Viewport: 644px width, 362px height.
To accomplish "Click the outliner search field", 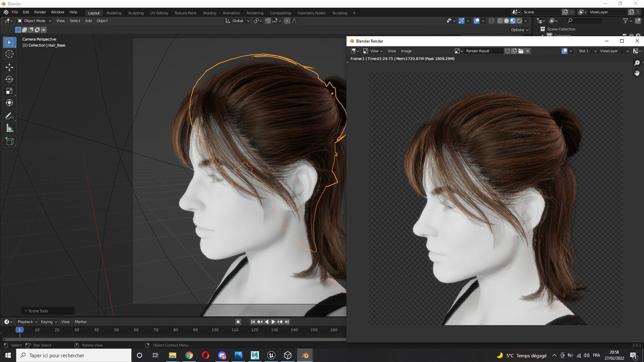I will click(x=585, y=21).
